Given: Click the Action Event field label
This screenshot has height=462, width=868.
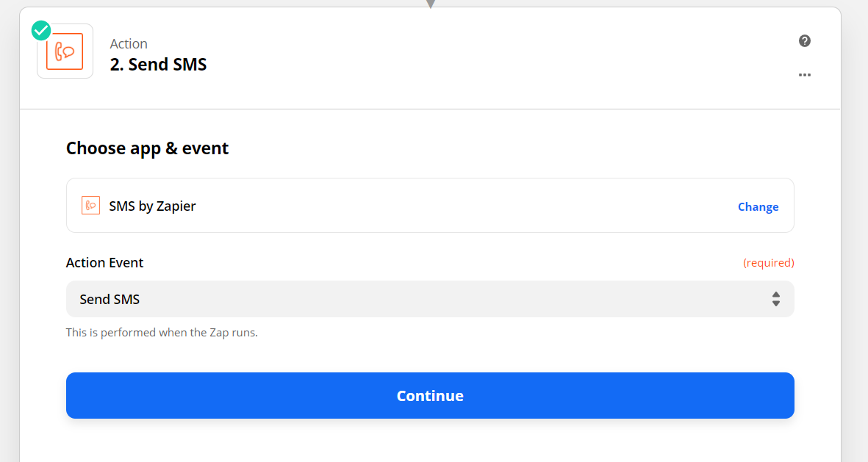Looking at the screenshot, I should (104, 262).
